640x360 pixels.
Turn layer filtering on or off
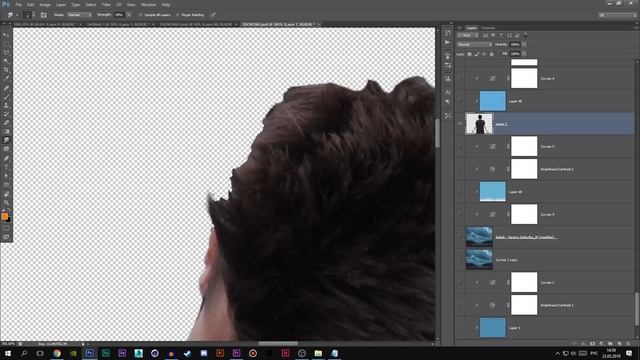click(525, 36)
